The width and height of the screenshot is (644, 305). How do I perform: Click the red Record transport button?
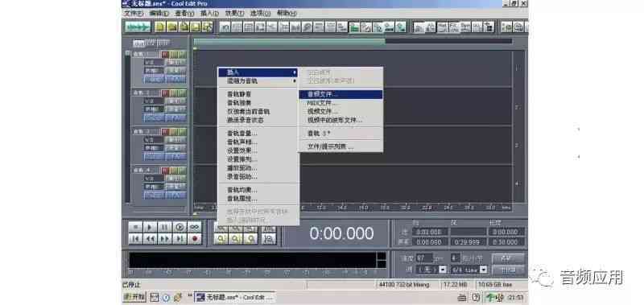tap(194, 239)
